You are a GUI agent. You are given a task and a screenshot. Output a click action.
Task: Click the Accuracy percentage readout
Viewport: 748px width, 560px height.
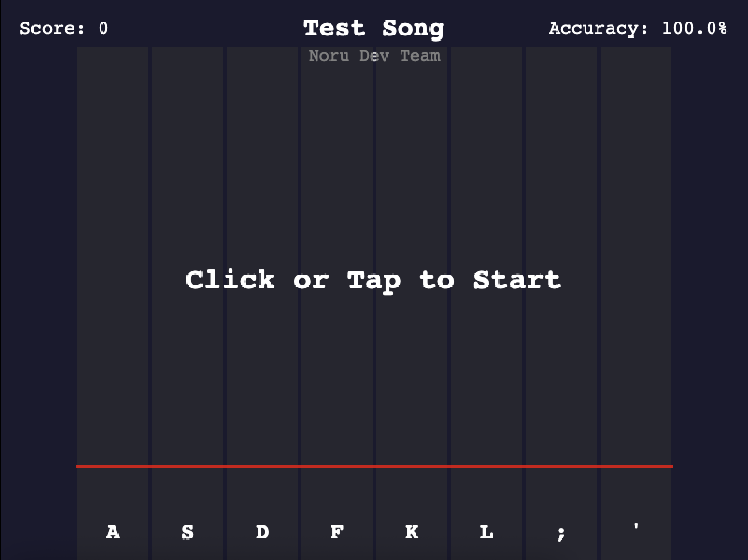click(638, 28)
